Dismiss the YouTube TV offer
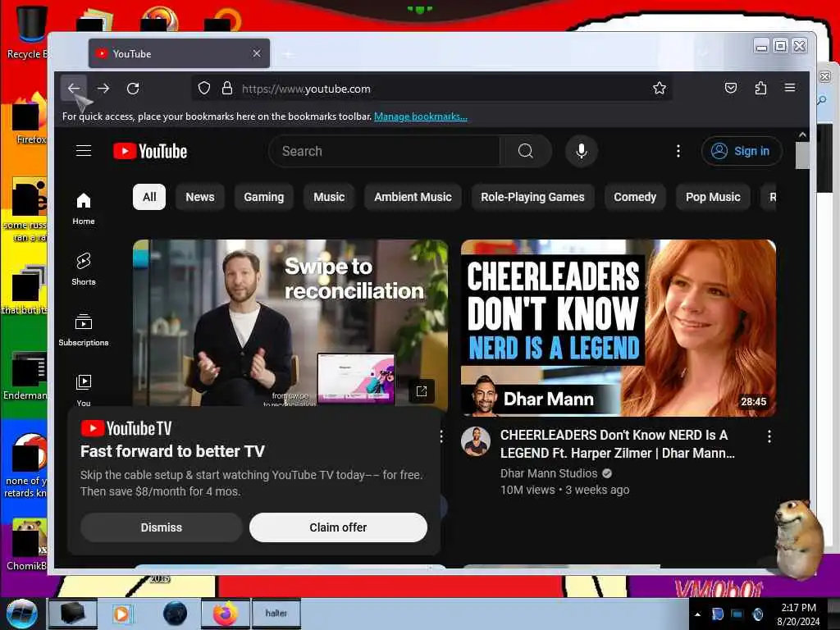840x630 pixels. click(162, 527)
